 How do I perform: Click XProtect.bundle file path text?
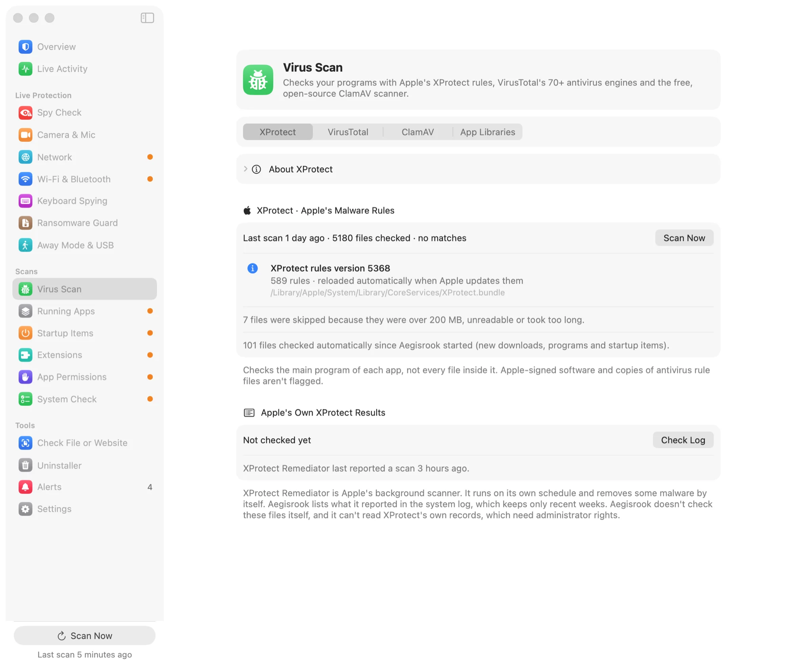tap(387, 293)
